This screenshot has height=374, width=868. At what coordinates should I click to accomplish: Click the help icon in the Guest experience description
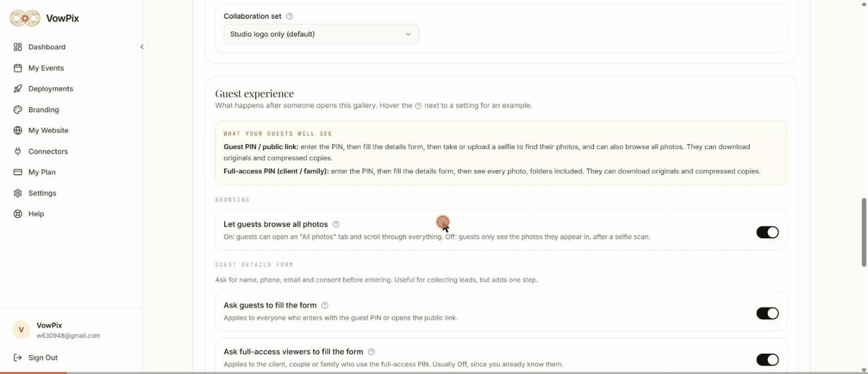point(418,106)
